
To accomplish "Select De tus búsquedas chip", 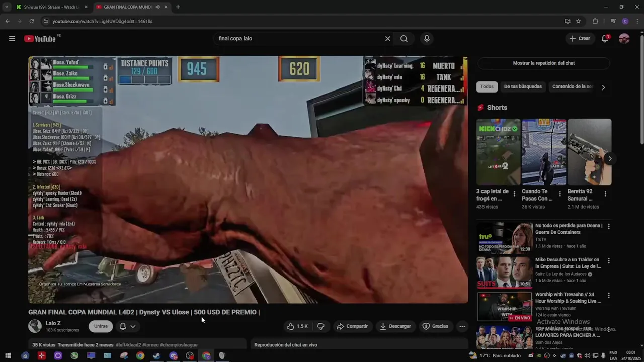I will tap(523, 87).
